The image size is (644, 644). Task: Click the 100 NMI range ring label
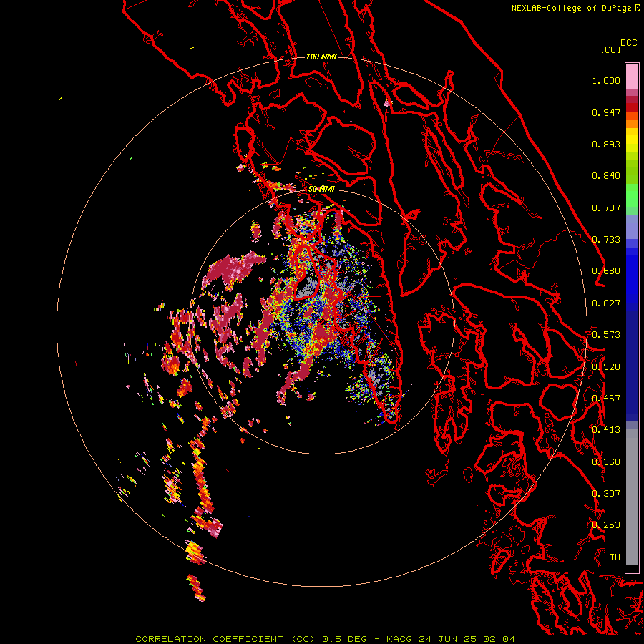[321, 57]
